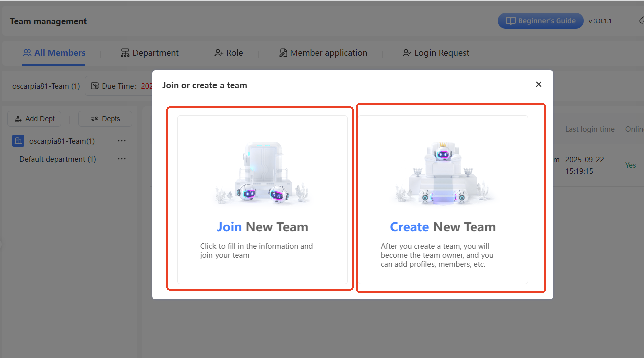Select the oscarpia81-Team(1) tree node
This screenshot has height=358, width=644.
click(62, 141)
